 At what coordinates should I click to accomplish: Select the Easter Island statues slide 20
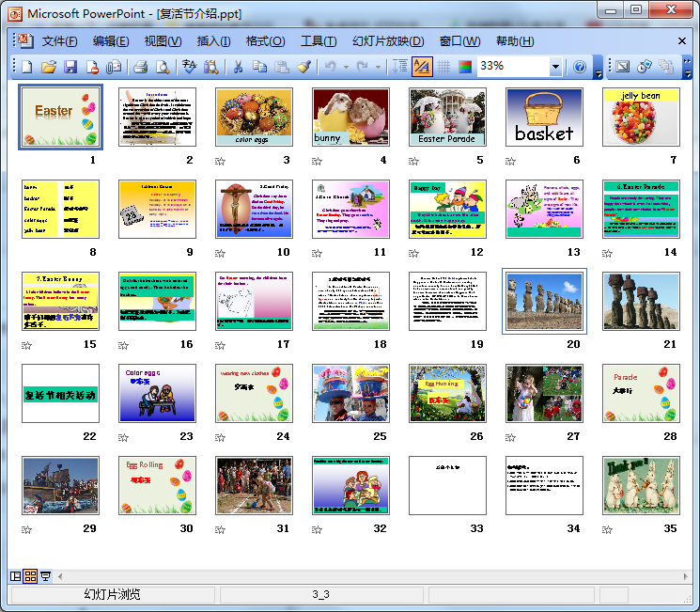(x=544, y=301)
